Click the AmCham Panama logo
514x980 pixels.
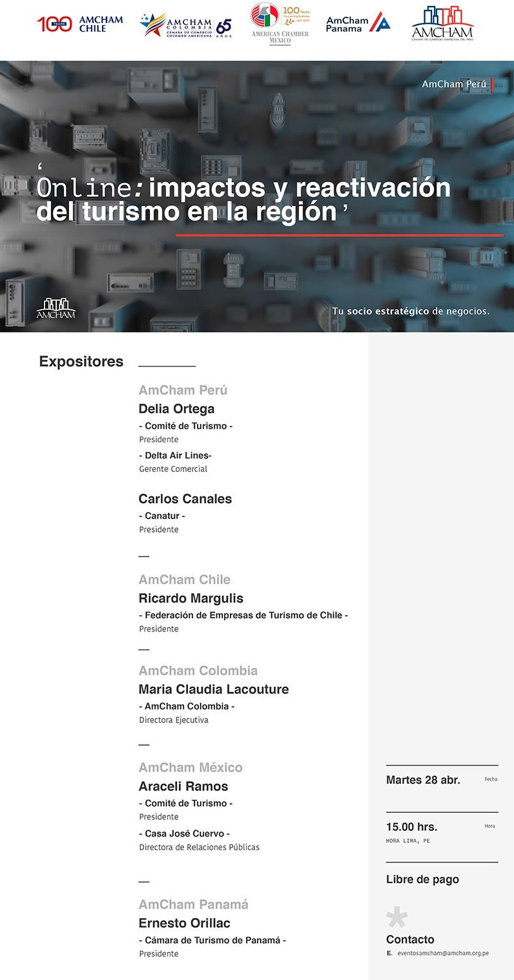click(x=358, y=24)
